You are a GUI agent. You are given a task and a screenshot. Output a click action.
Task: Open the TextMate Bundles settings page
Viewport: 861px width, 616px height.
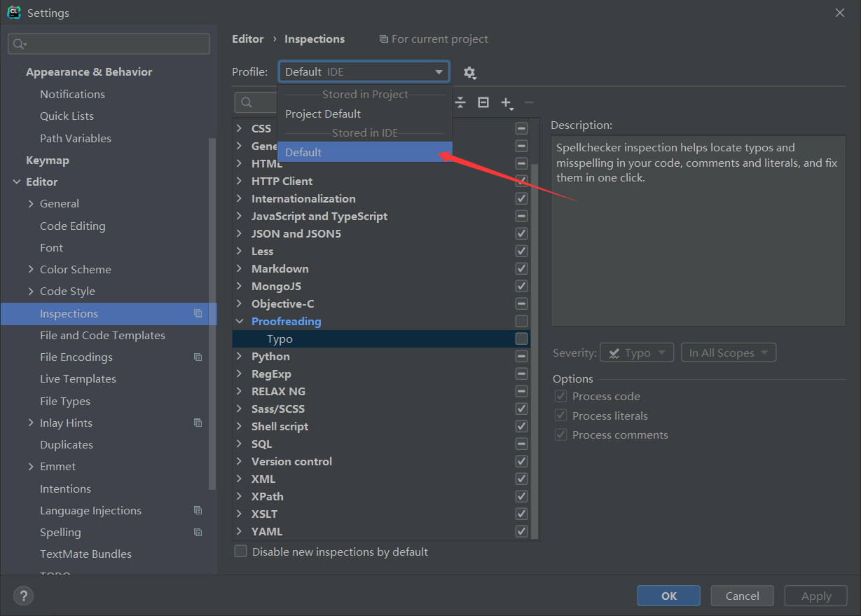click(x=85, y=554)
